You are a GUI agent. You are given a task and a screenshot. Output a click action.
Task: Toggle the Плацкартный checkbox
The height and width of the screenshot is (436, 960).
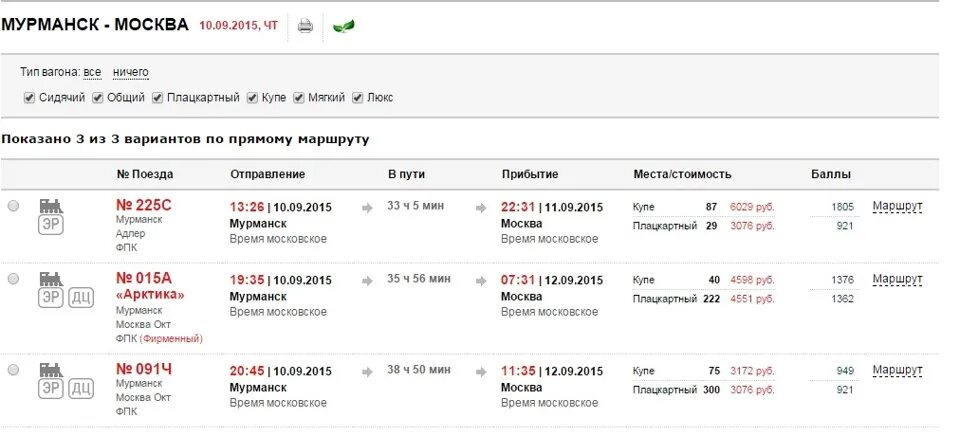point(157,98)
